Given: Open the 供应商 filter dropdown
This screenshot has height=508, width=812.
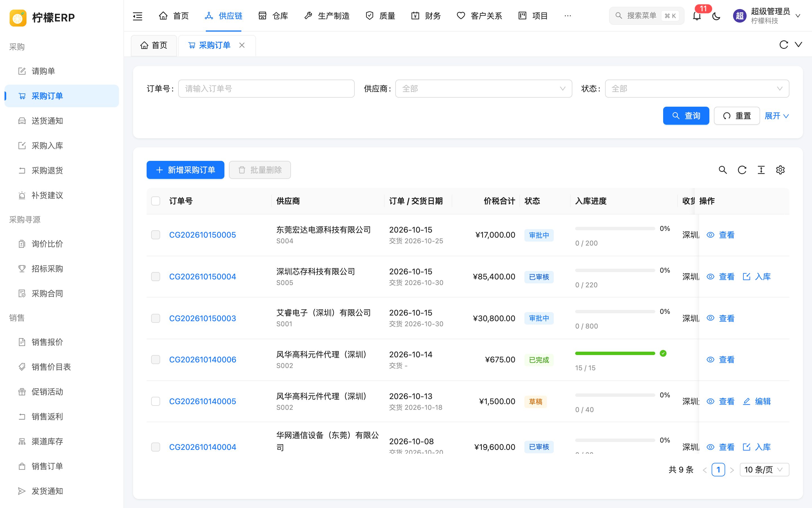Looking at the screenshot, I should [x=484, y=89].
